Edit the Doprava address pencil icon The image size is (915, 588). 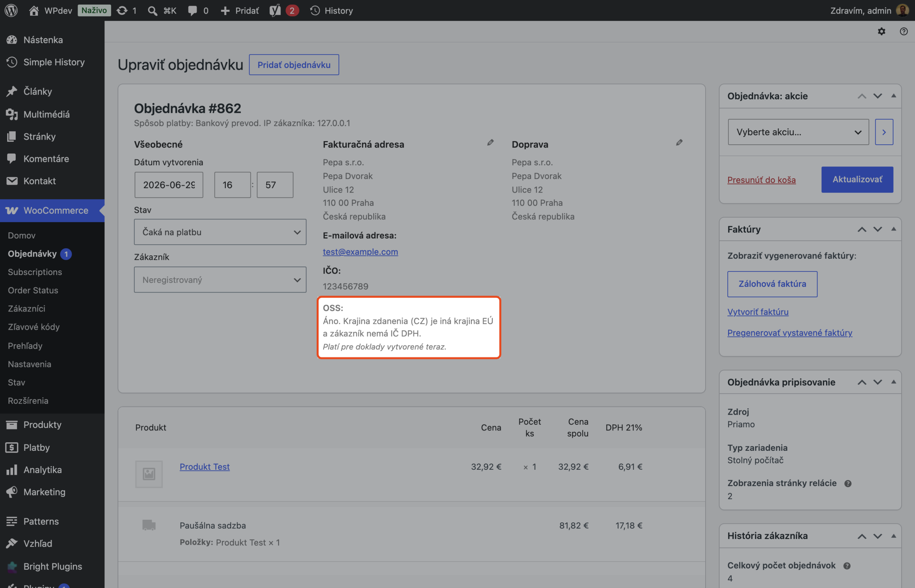(679, 143)
